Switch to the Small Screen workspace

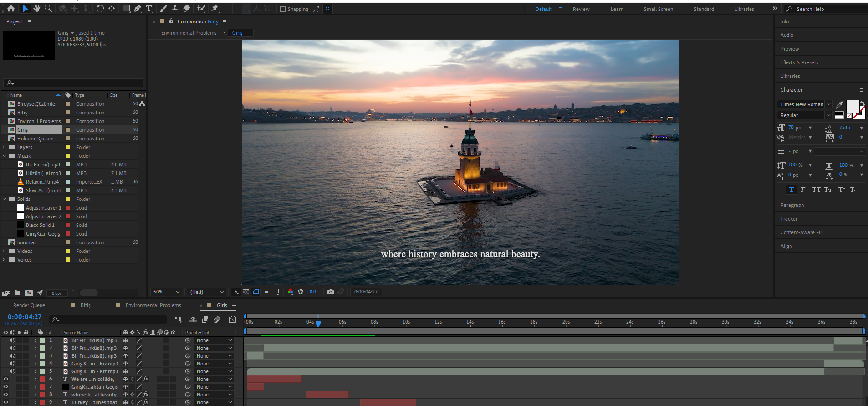pyautogui.click(x=658, y=9)
